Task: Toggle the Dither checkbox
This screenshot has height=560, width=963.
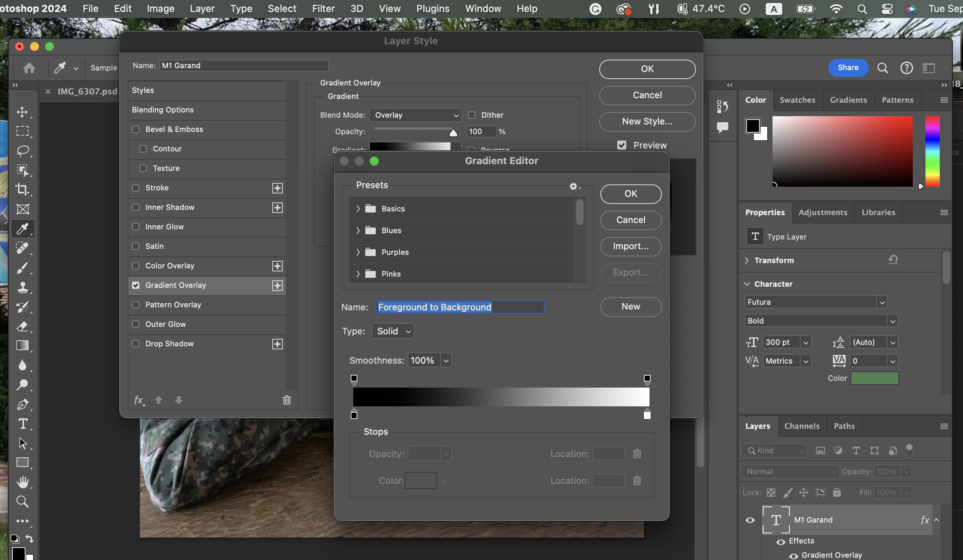Action: point(472,115)
